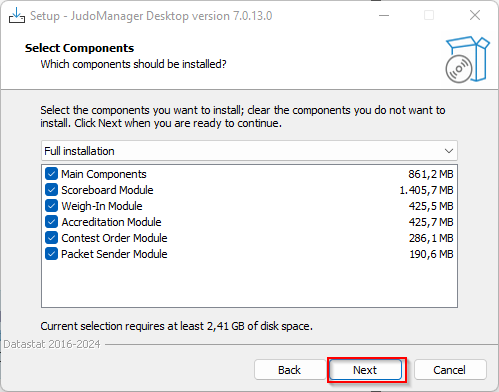Select the Packet Sender Module label

click(114, 254)
